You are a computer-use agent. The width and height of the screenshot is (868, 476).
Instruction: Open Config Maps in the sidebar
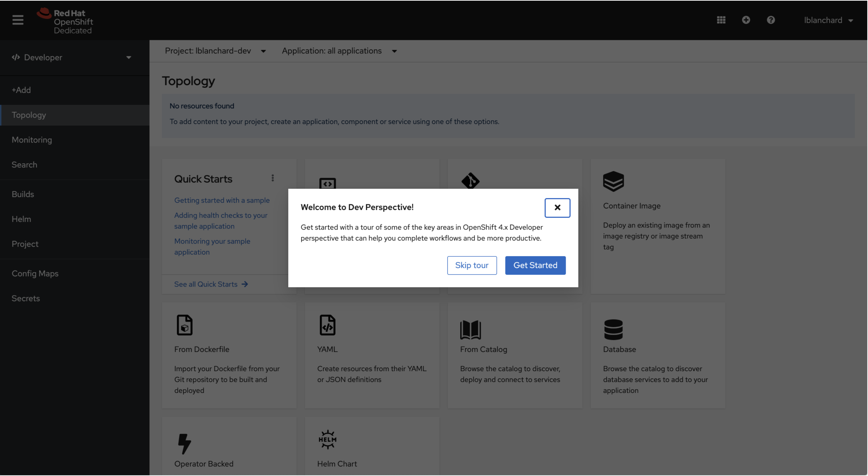pos(75,274)
